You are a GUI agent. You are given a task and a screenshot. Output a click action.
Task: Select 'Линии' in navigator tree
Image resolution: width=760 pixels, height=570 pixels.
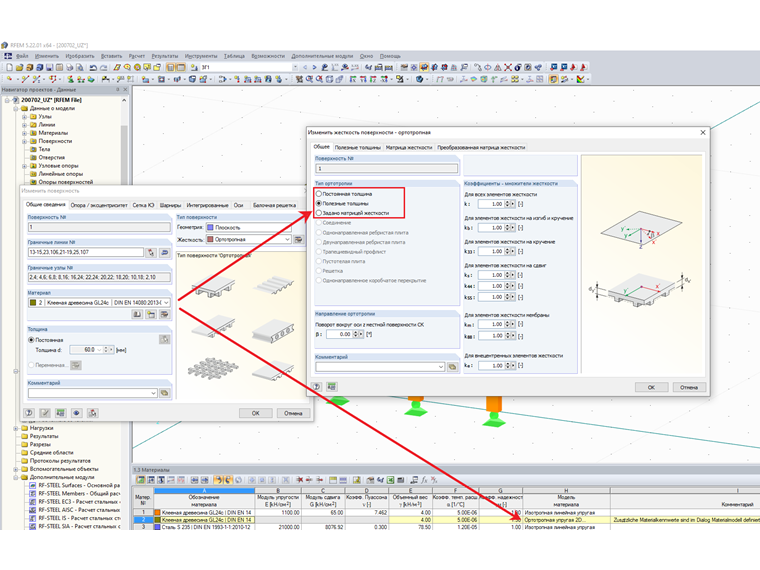(47, 125)
